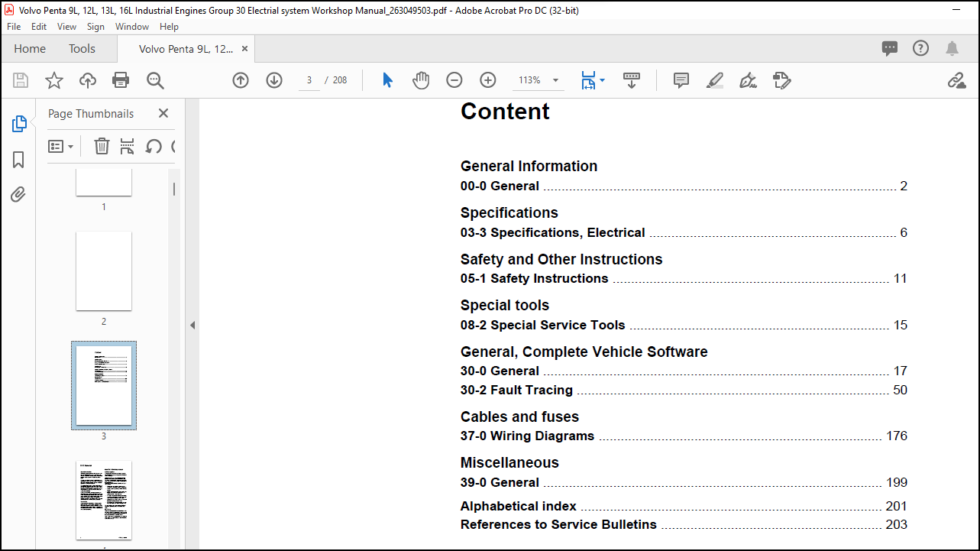Click the thumbnails panel scrollbar
The image size is (980, 551).
pos(174,189)
